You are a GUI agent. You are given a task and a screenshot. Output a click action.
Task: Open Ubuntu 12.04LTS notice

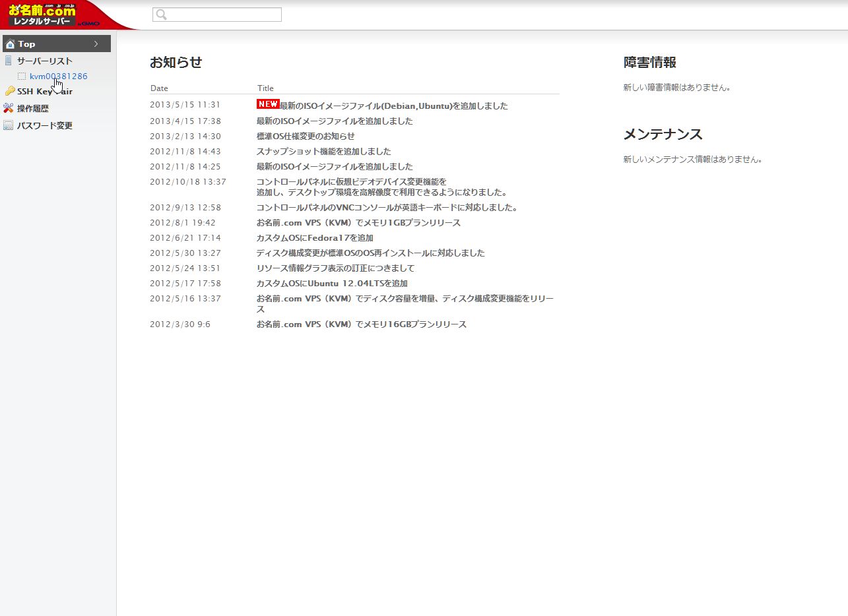(332, 284)
